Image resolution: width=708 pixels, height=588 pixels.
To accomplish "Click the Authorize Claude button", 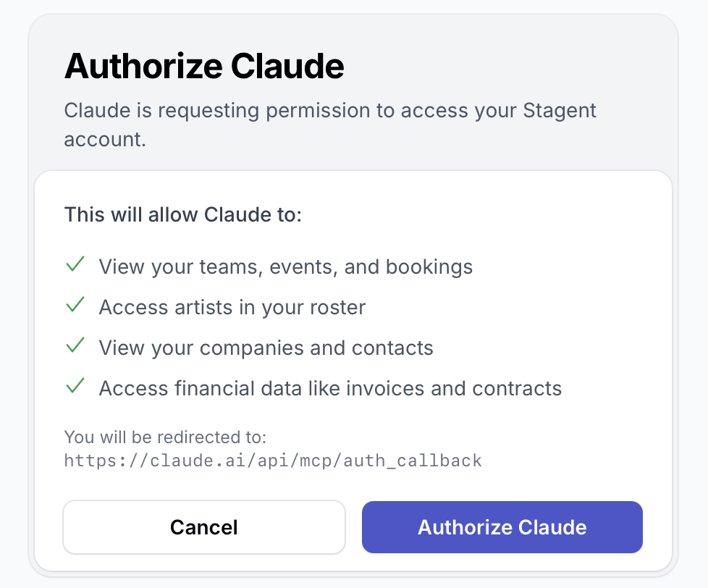I will [502, 526].
